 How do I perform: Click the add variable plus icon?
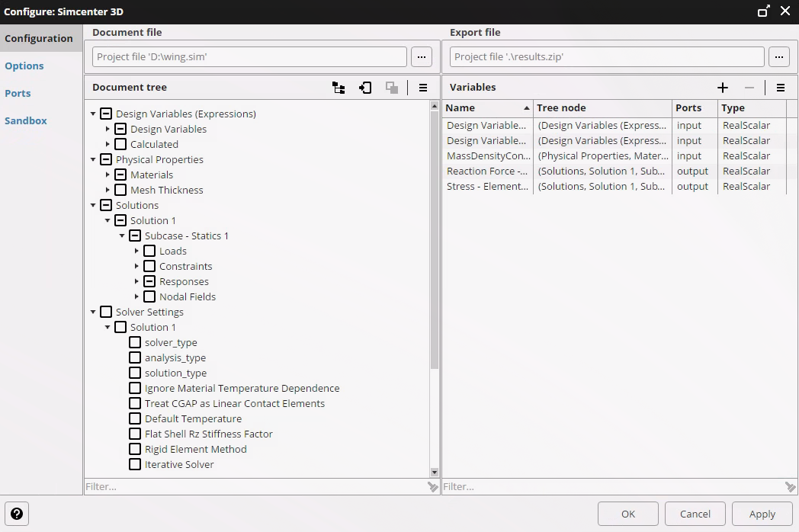point(723,88)
